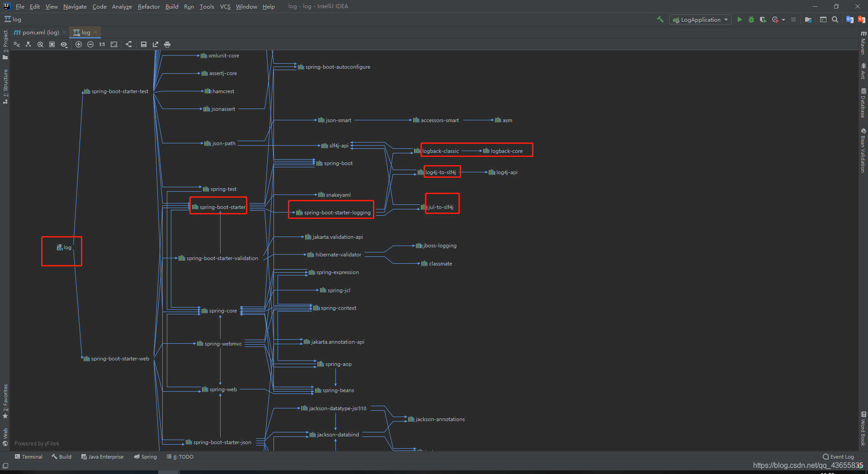Screen dimensions: 868x474
Task: Select the logback-classic node
Action: click(x=436, y=151)
